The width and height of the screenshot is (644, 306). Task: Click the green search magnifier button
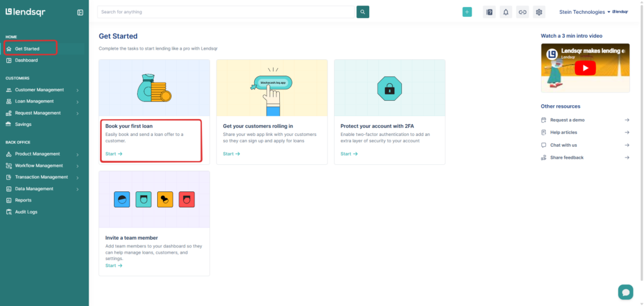(363, 12)
